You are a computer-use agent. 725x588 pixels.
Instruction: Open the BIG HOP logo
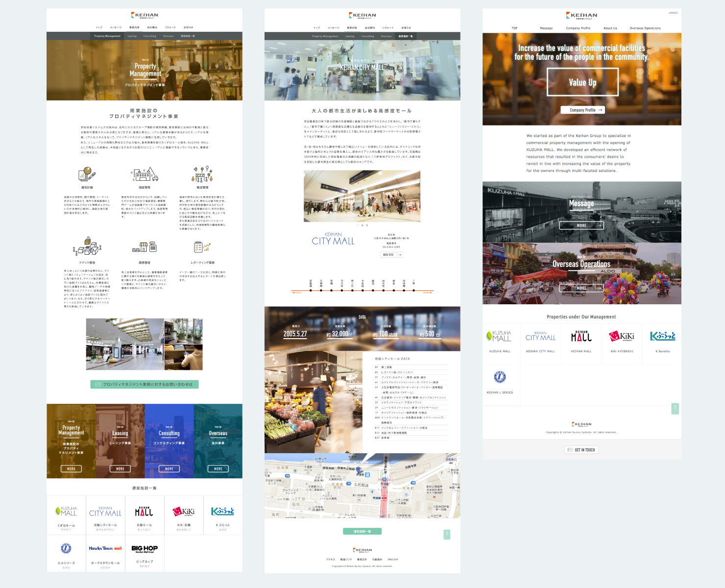click(x=145, y=549)
